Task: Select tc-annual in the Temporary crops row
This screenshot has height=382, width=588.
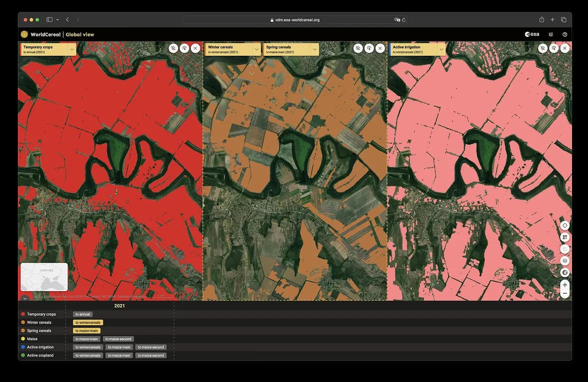Action: [82, 314]
